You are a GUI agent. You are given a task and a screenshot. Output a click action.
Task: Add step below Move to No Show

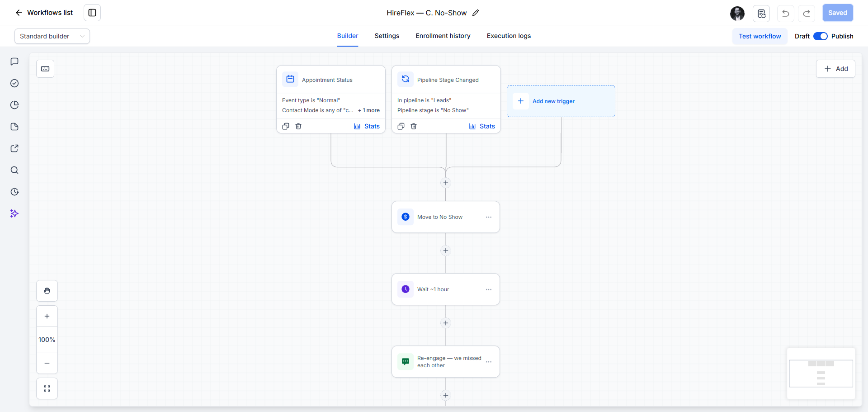446,251
